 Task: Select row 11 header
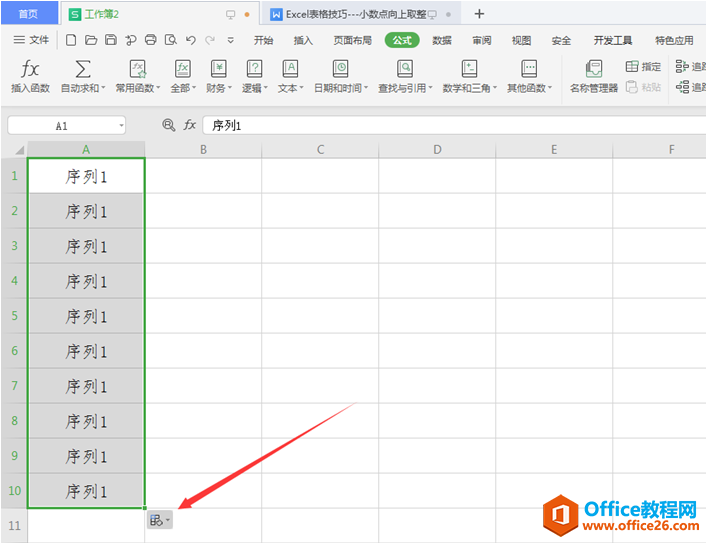pos(14,525)
